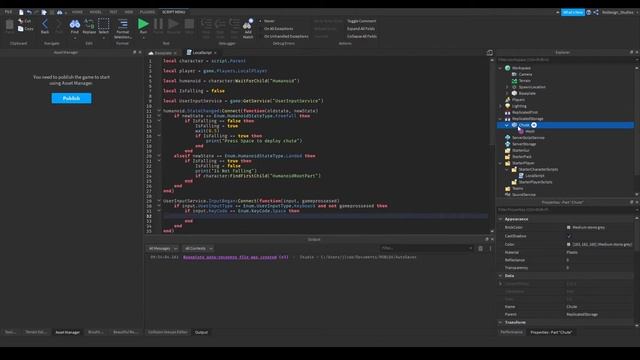Select Workspace in the Explorer tree
The height and width of the screenshot is (360, 640).
pyautogui.click(x=521, y=68)
